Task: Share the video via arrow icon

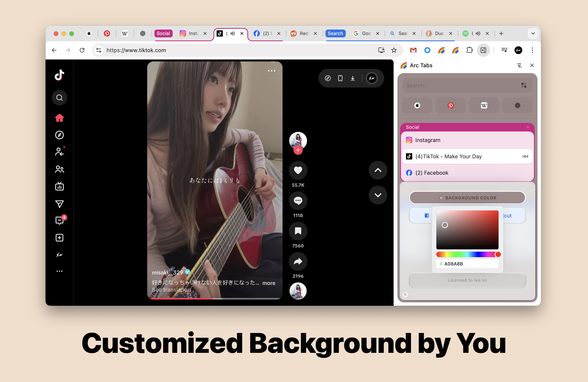Action: point(298,261)
